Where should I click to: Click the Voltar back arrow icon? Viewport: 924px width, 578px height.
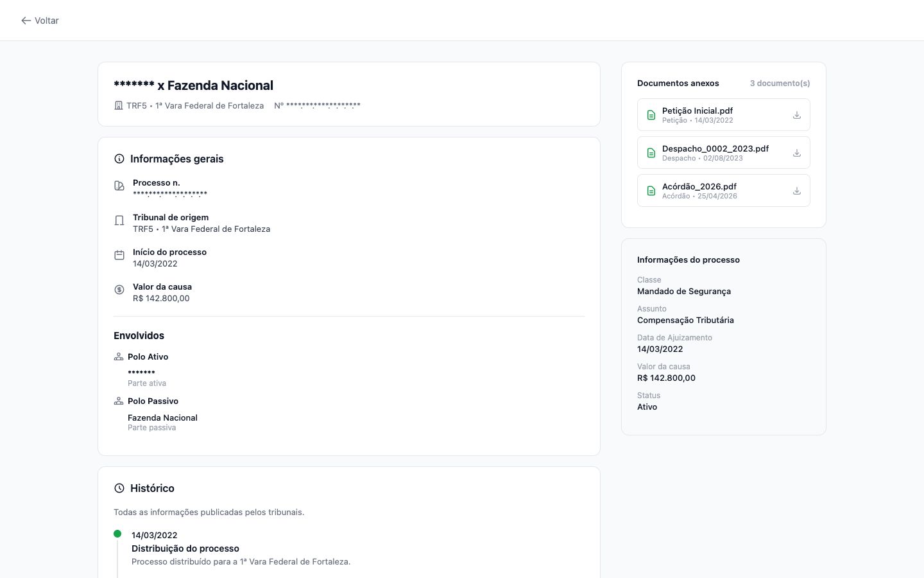pos(26,21)
